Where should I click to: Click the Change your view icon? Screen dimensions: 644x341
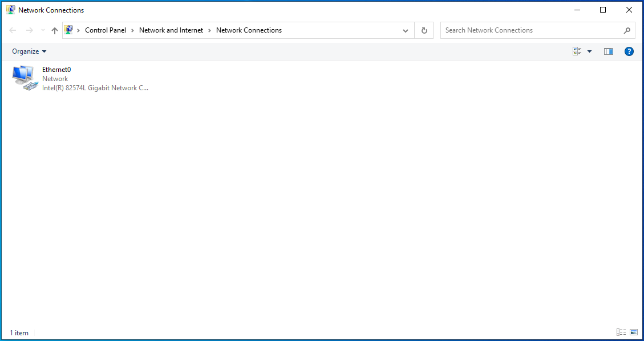click(577, 51)
